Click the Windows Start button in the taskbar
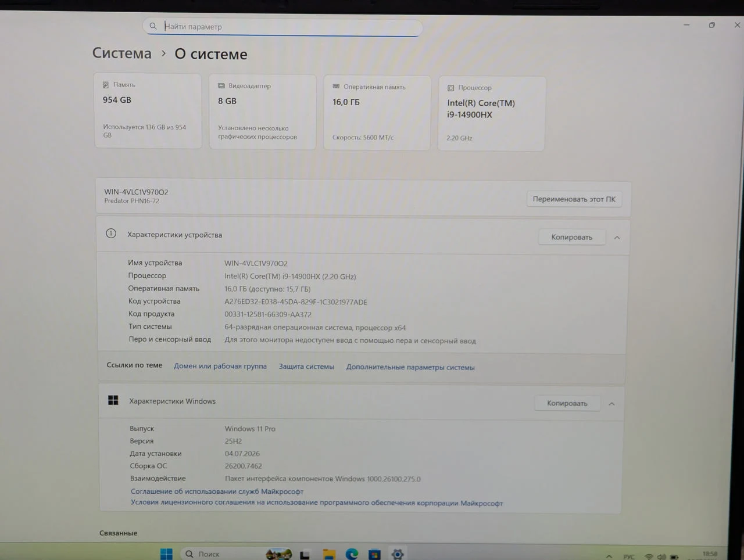 point(166,554)
